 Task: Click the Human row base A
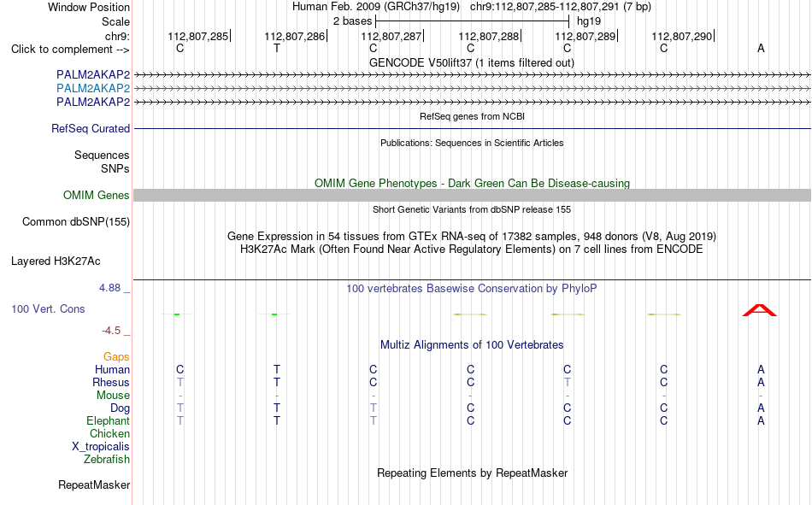click(761, 369)
